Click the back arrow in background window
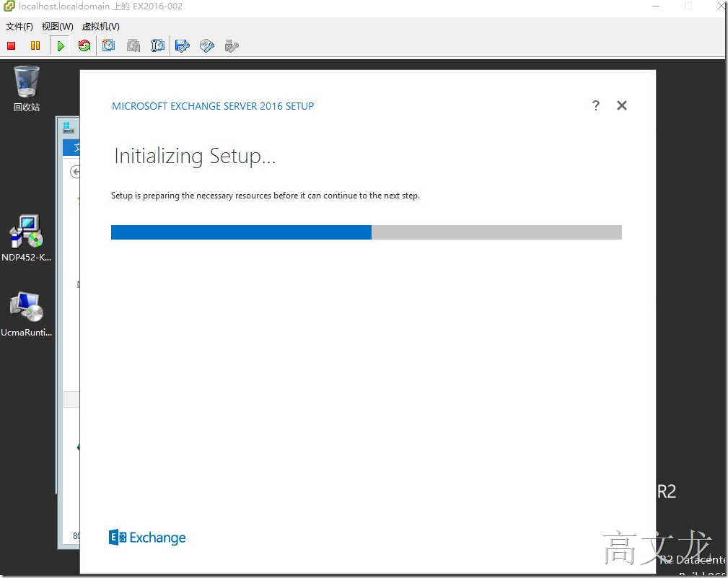The height and width of the screenshot is (578, 728). (x=75, y=172)
